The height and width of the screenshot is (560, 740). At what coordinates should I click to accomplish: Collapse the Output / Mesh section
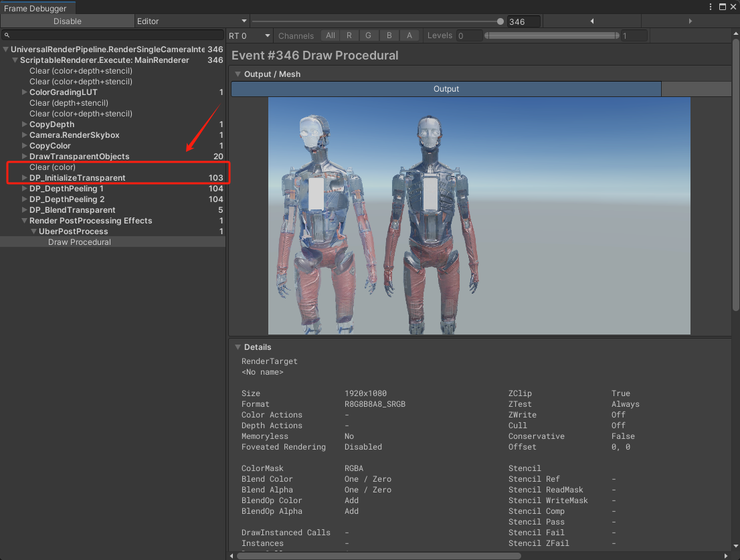(238, 74)
